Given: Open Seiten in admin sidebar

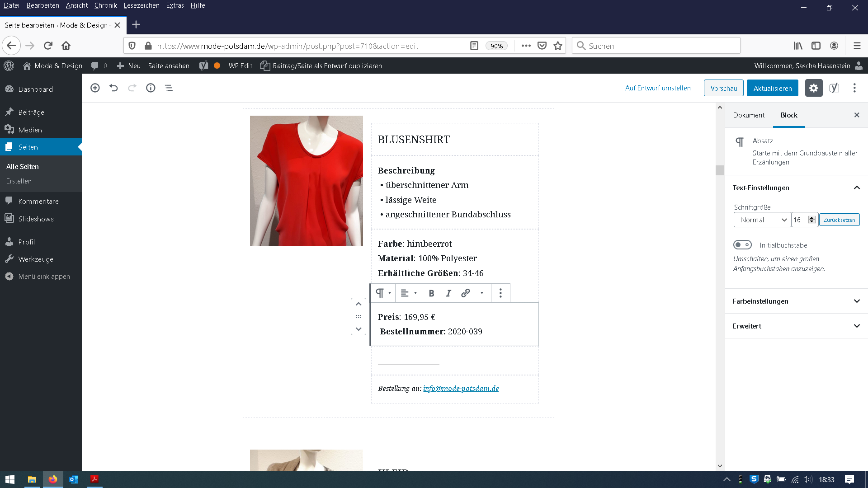Looking at the screenshot, I should 41,147.
